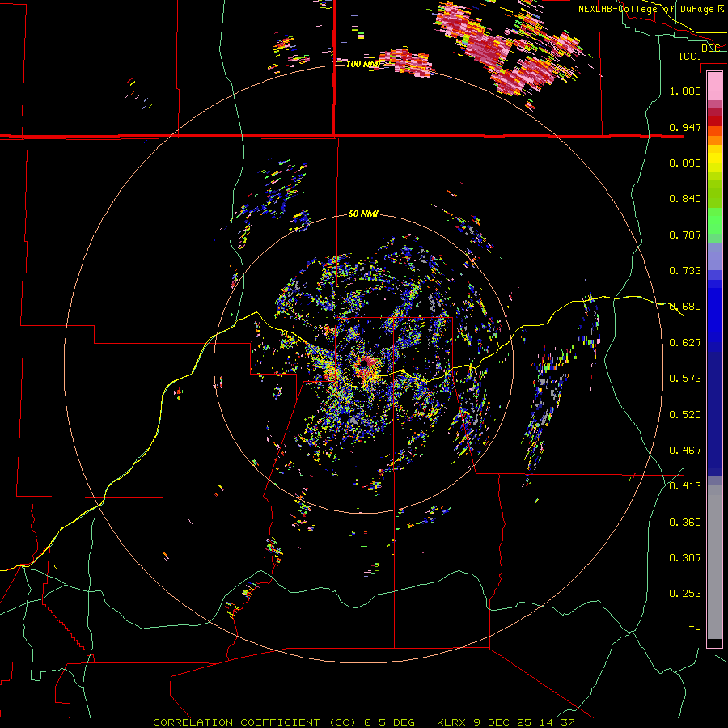Pick the bright blue band near 0.627
Viewport: 728px width, 728px height.
[x=714, y=315]
